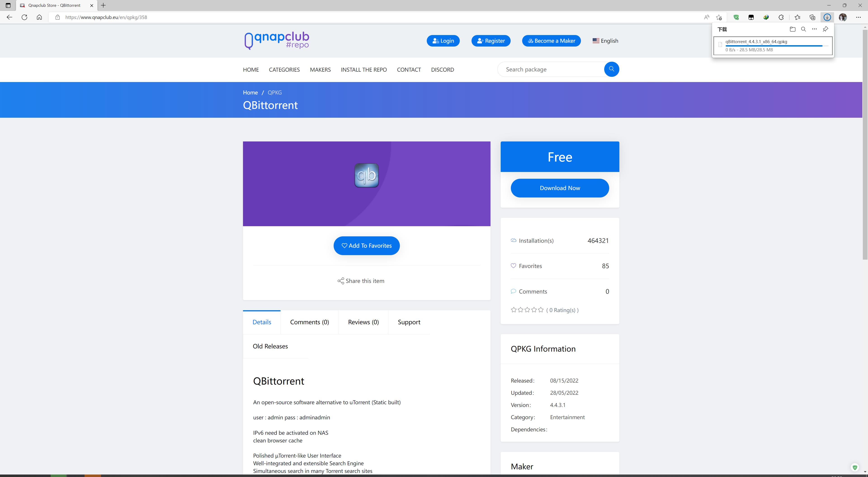Open the CATEGORIES menu item

284,70
